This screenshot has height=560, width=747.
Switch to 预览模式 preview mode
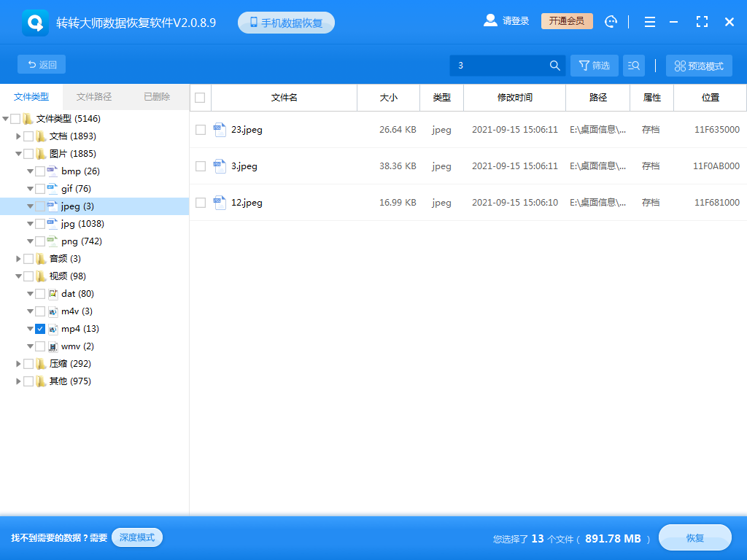(x=698, y=65)
